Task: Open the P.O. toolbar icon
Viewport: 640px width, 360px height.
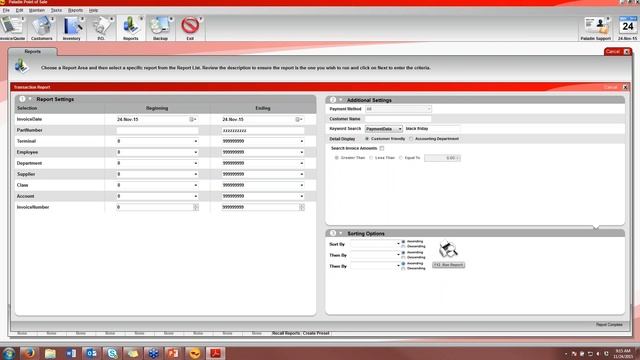Action: 101,28
